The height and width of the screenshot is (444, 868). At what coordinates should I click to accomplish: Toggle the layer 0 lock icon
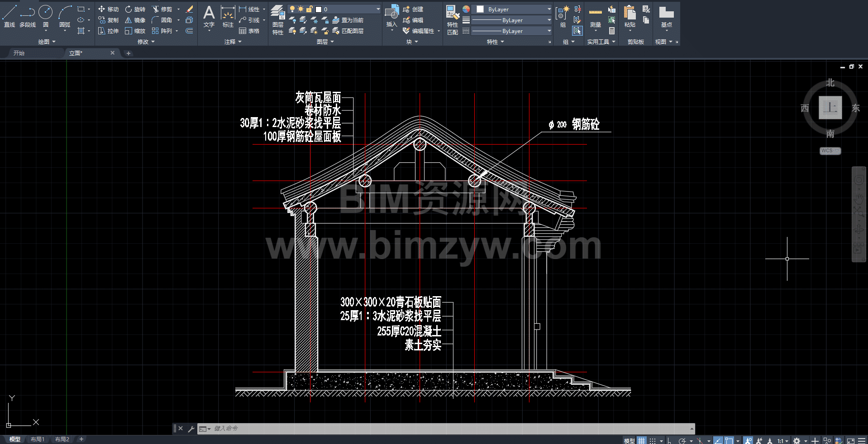pos(310,9)
